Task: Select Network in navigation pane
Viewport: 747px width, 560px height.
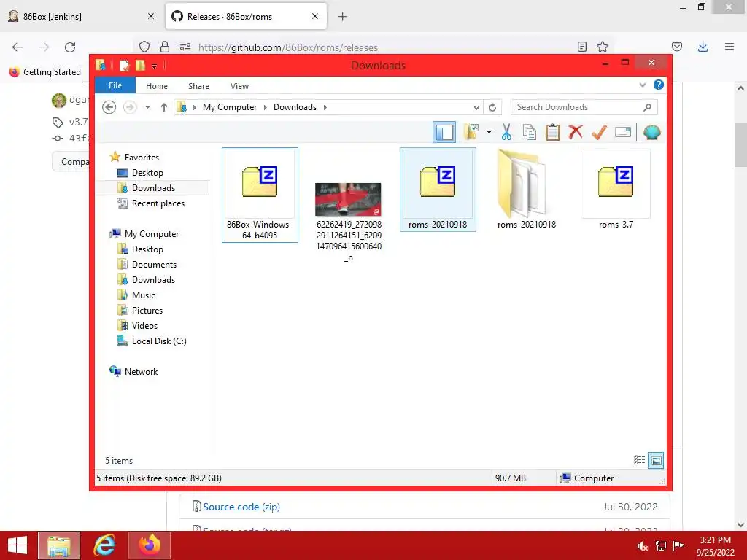Action: click(x=141, y=371)
